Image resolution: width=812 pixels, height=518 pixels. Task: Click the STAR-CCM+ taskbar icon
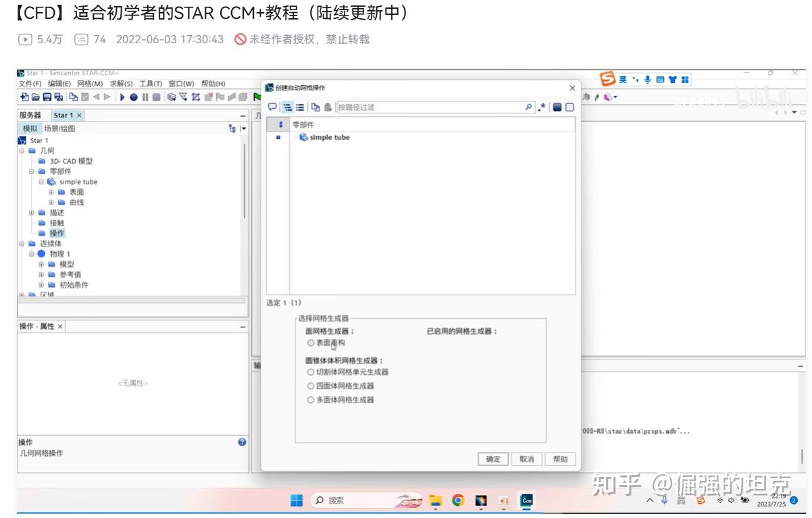[x=527, y=500]
